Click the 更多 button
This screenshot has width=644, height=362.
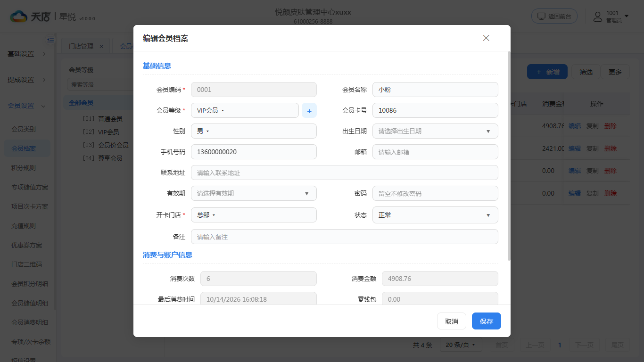coord(615,72)
